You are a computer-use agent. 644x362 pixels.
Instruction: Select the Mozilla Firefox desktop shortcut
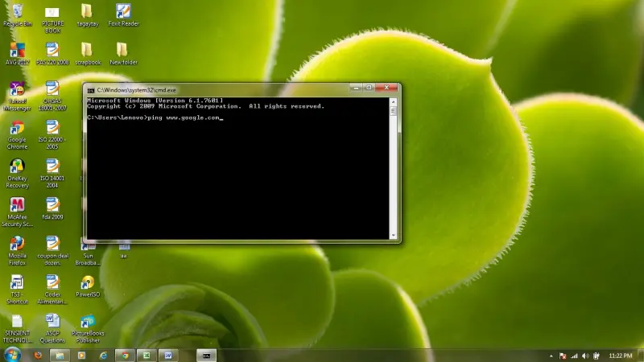17,251
